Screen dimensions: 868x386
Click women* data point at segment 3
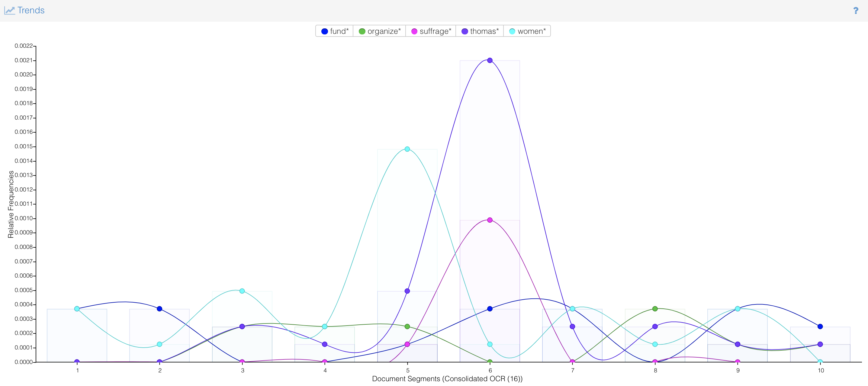coord(242,291)
